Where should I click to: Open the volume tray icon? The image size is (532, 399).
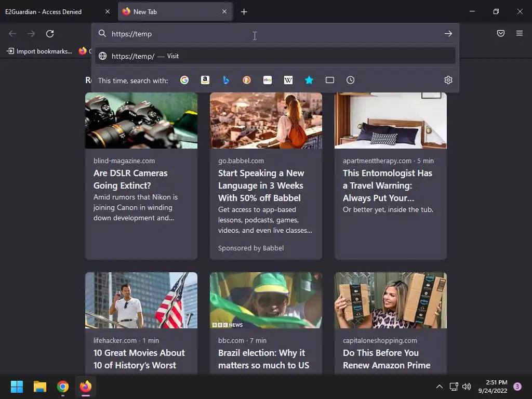467,387
